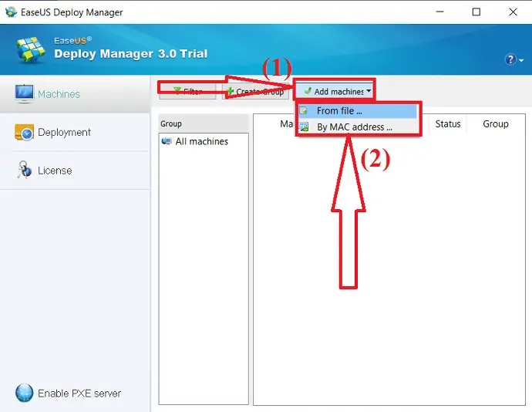532x412 pixels.
Task: Click the License keys icon
Action: [25, 170]
